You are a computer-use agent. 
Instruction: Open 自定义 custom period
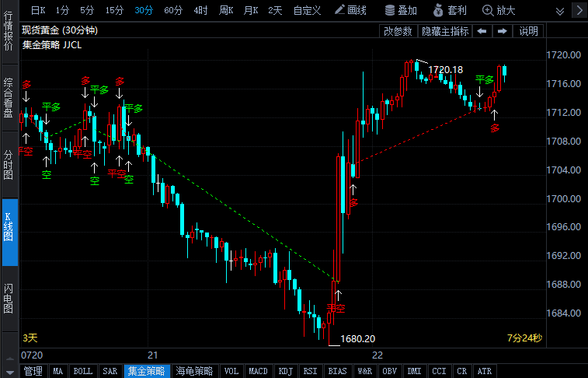tap(308, 11)
